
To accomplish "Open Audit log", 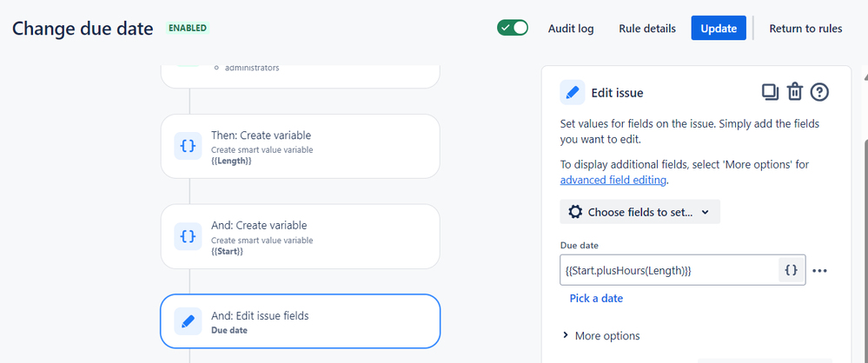I will (571, 29).
